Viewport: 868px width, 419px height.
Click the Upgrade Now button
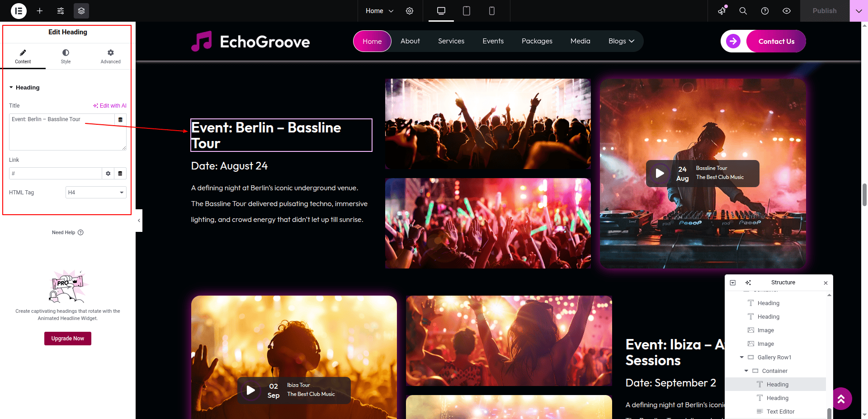tap(68, 339)
